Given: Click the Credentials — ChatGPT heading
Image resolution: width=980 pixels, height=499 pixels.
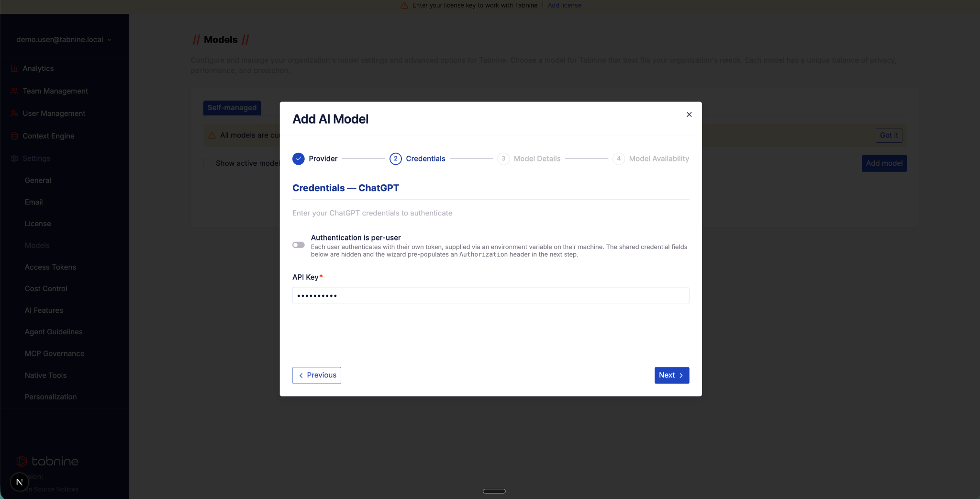Looking at the screenshot, I should (x=345, y=188).
